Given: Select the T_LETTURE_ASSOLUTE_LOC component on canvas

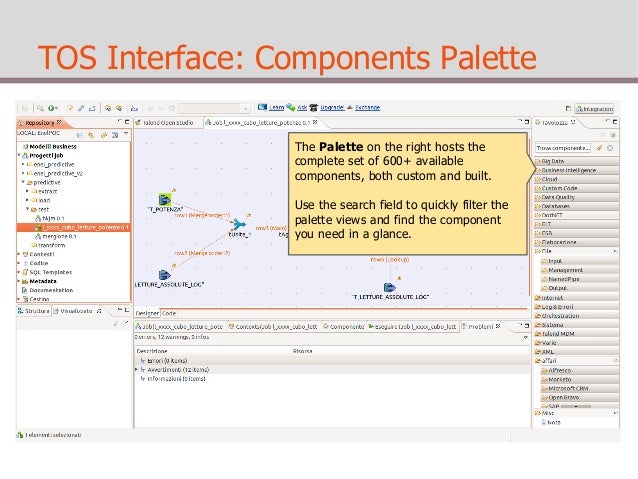Looking at the screenshot, I should tap(390, 287).
